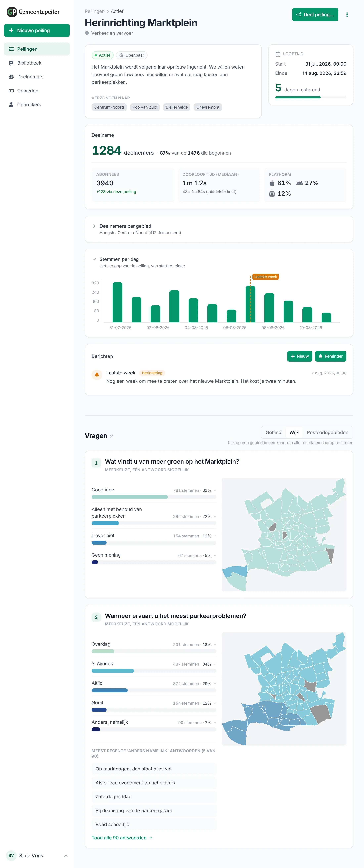
Task: Click the Bibliotheek book icon in sidebar
Action: click(11, 63)
